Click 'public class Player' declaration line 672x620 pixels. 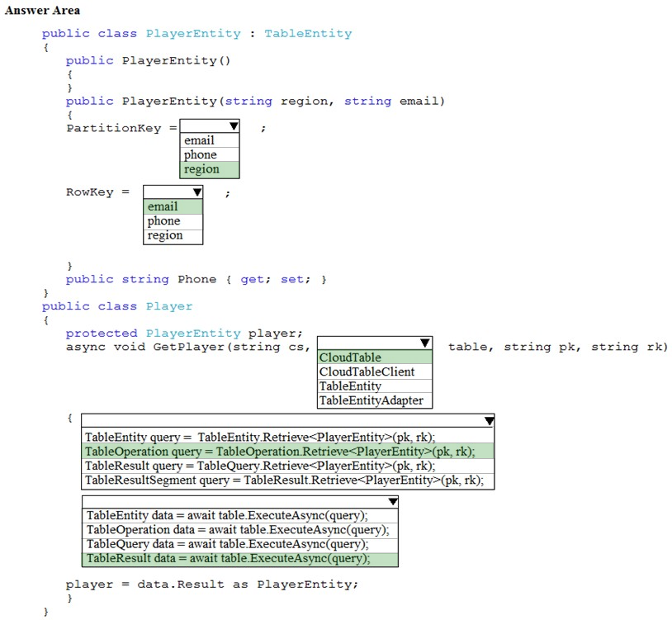[117, 306]
